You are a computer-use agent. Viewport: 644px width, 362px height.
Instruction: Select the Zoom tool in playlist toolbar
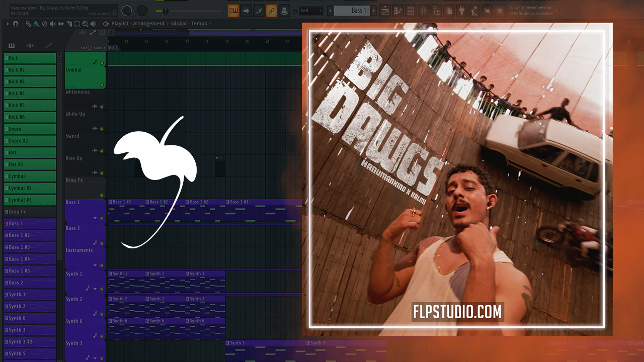pyautogui.click(x=85, y=24)
